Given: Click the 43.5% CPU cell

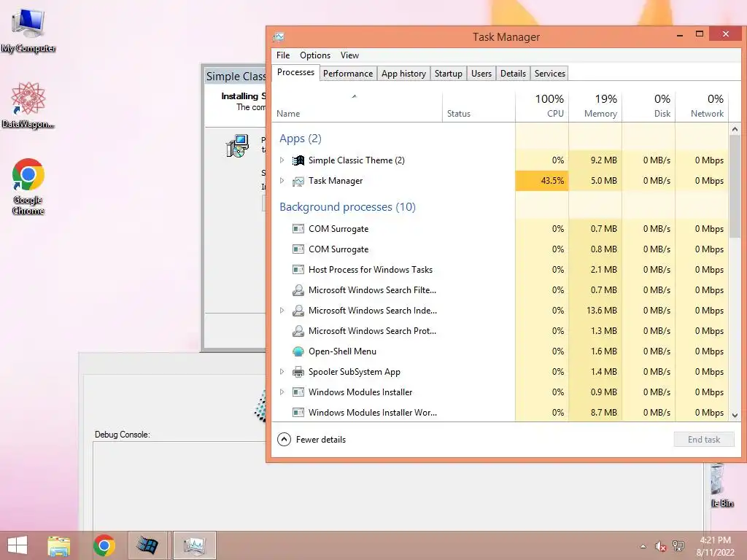Looking at the screenshot, I should tap(542, 181).
